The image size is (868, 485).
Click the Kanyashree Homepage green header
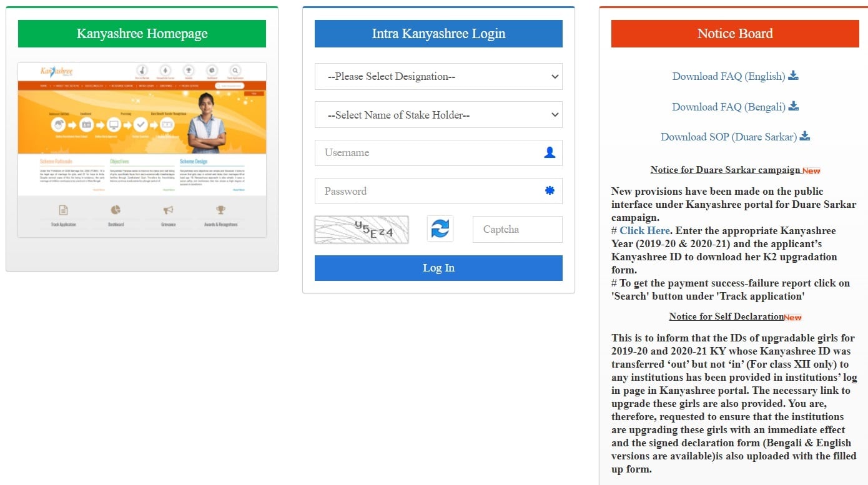tap(142, 34)
